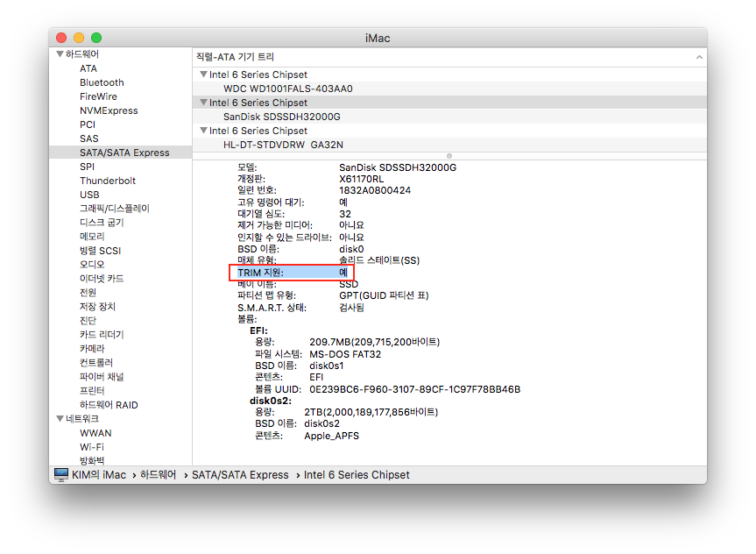Click the iMac computer icon in path bar
Screen dimensions: 756x554
pyautogui.click(x=61, y=475)
